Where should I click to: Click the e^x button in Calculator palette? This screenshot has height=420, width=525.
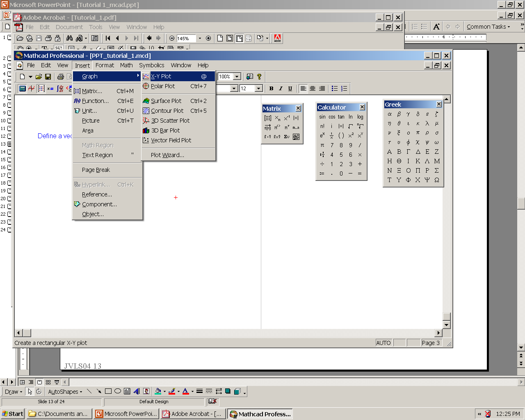tap(322, 136)
